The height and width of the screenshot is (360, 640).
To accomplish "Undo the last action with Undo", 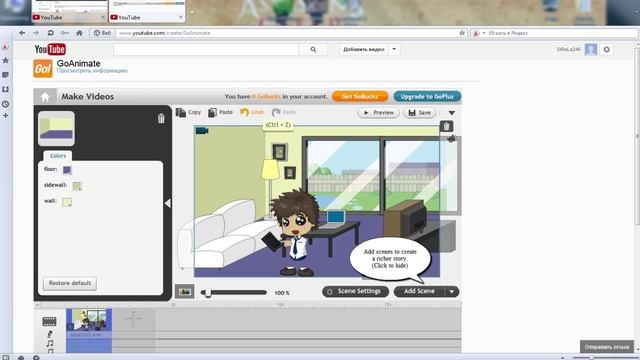I will (252, 112).
